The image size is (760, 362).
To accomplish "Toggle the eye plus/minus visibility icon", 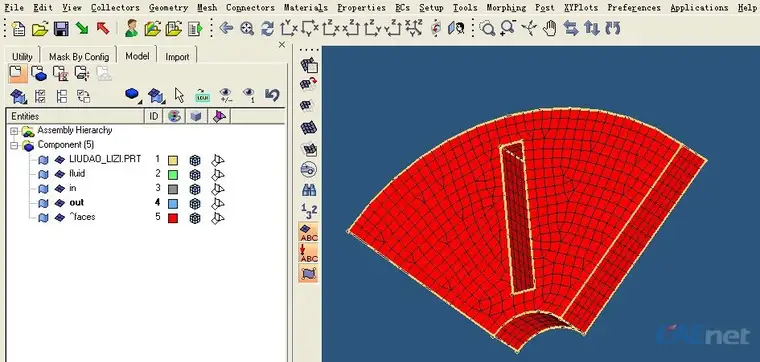I will pos(226,95).
